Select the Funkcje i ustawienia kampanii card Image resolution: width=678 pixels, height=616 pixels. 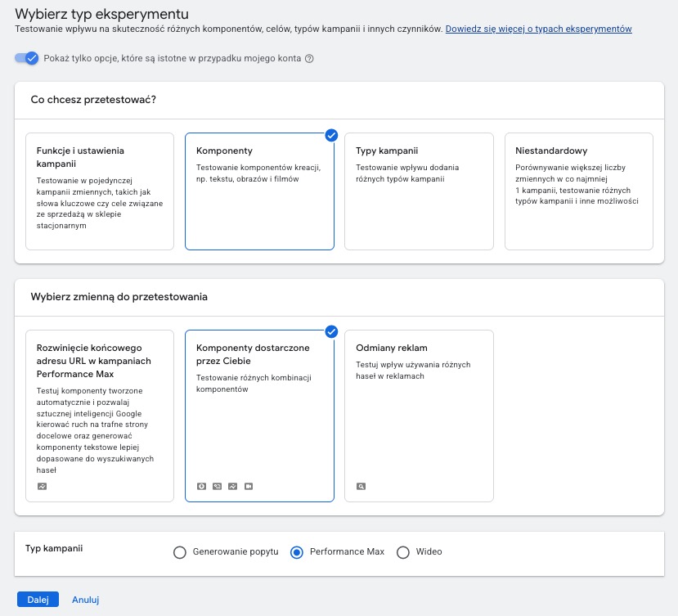pyautogui.click(x=100, y=191)
